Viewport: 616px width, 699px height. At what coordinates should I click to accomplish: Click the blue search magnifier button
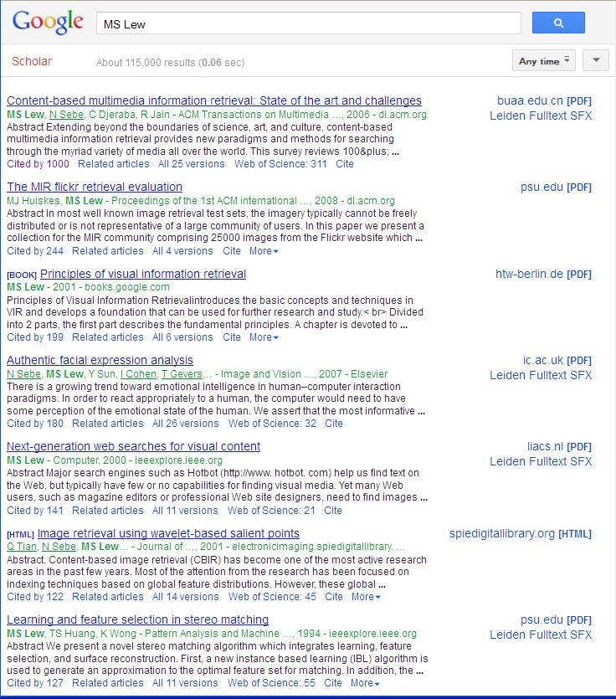point(558,23)
